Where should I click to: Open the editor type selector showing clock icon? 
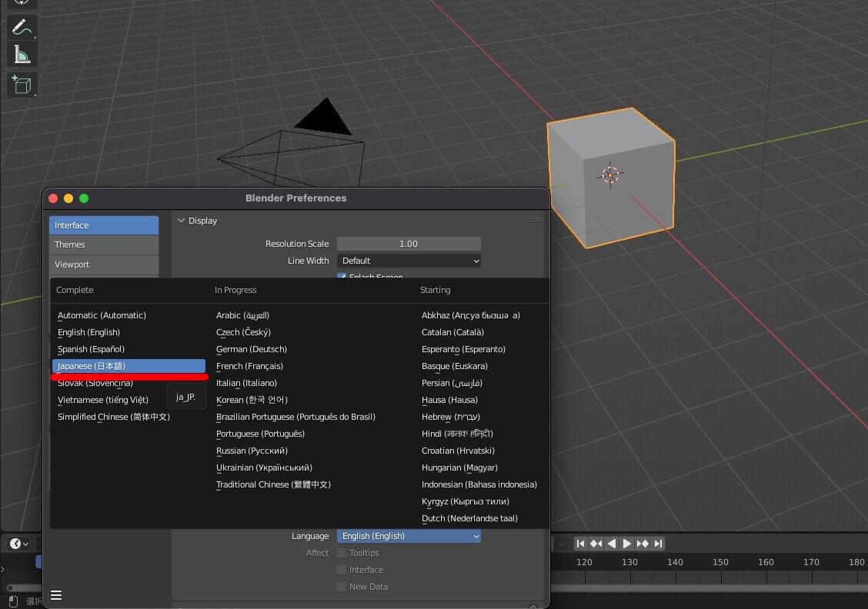tap(17, 544)
